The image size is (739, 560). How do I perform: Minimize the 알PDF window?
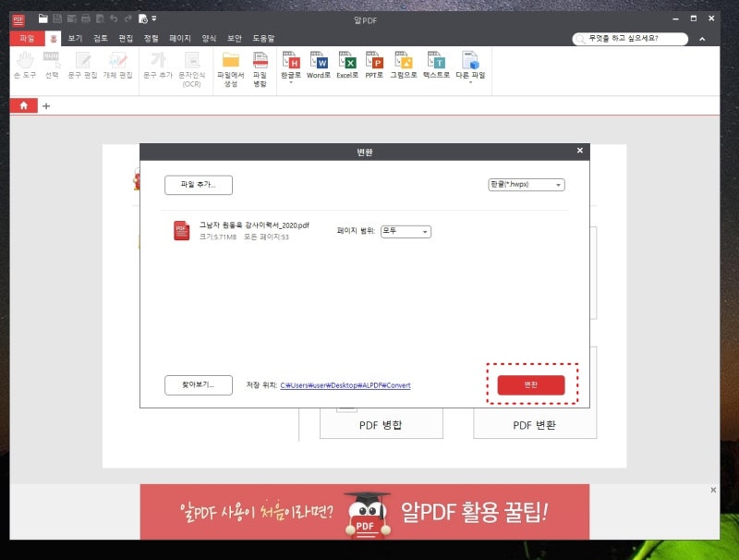pos(675,18)
